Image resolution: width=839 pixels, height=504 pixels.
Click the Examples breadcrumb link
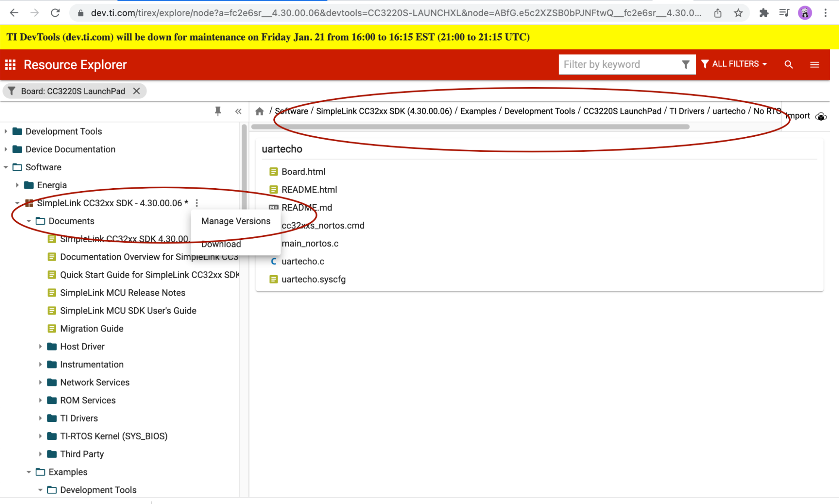478,111
